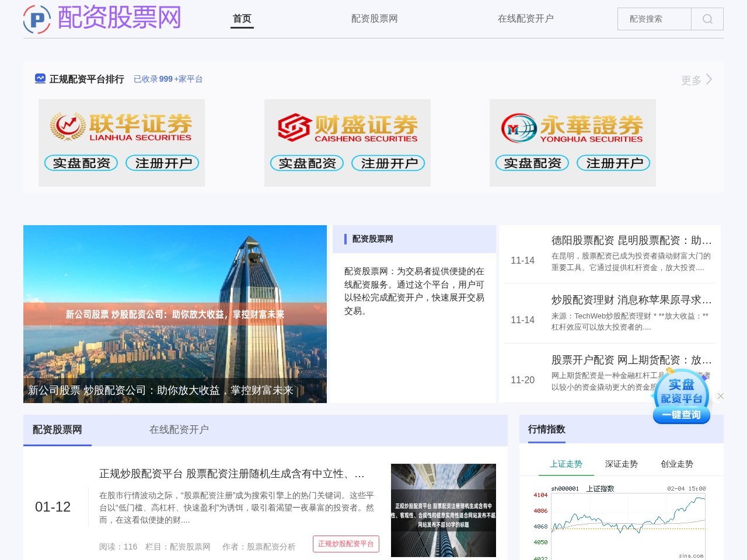Click 实盘配资 under 财盛证券

(307, 163)
